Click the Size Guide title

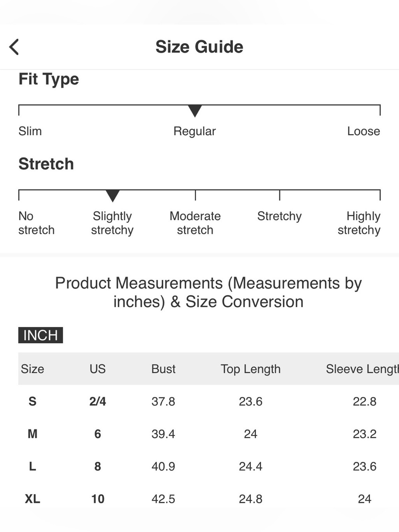[x=199, y=47]
